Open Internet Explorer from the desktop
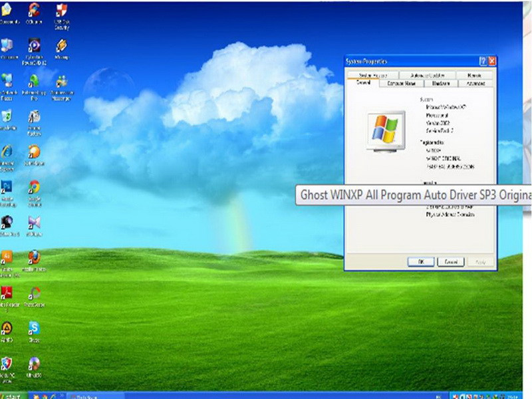The width and height of the screenshot is (532, 399). [7, 152]
